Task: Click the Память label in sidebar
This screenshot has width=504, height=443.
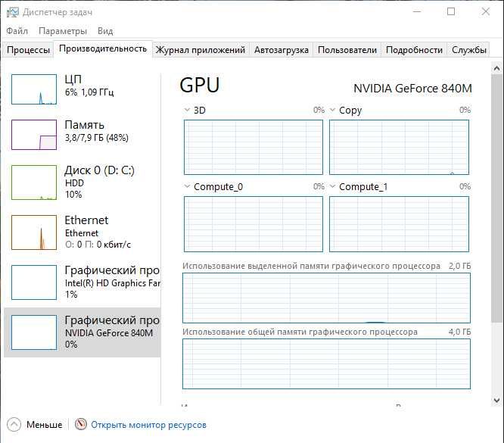Action: point(85,124)
